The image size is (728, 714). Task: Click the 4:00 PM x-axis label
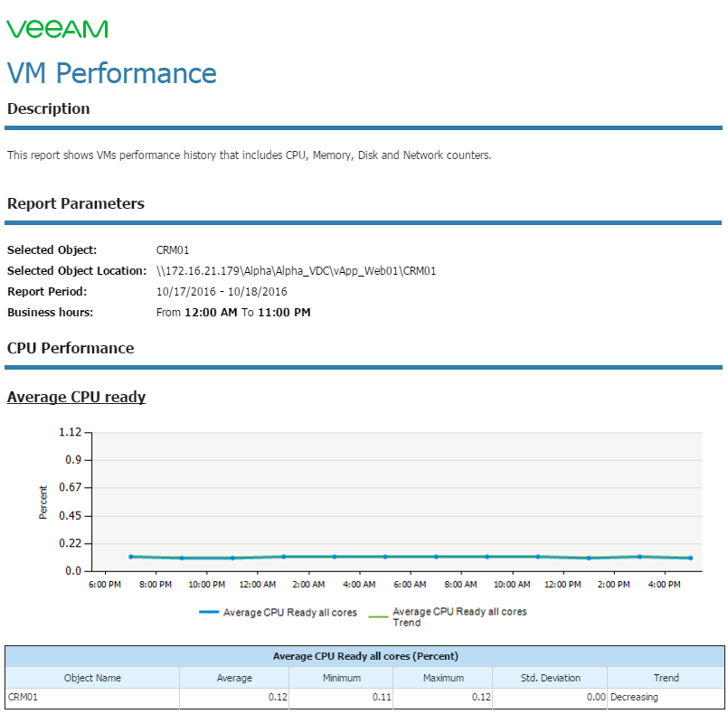tap(665, 585)
